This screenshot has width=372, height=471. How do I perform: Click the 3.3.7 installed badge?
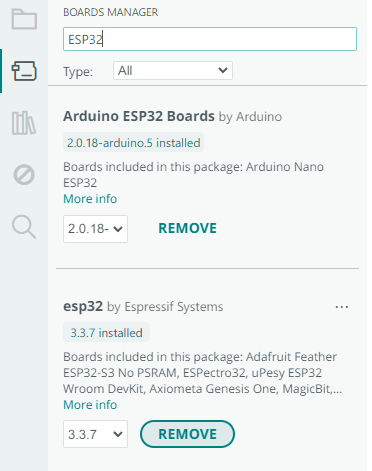106,333
